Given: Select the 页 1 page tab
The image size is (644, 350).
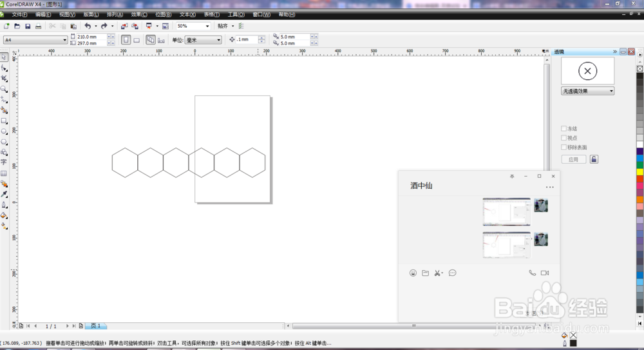Looking at the screenshot, I should [x=96, y=326].
